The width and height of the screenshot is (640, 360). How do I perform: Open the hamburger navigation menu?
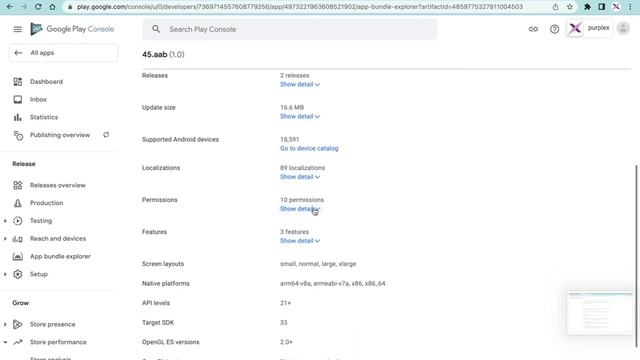(x=18, y=29)
